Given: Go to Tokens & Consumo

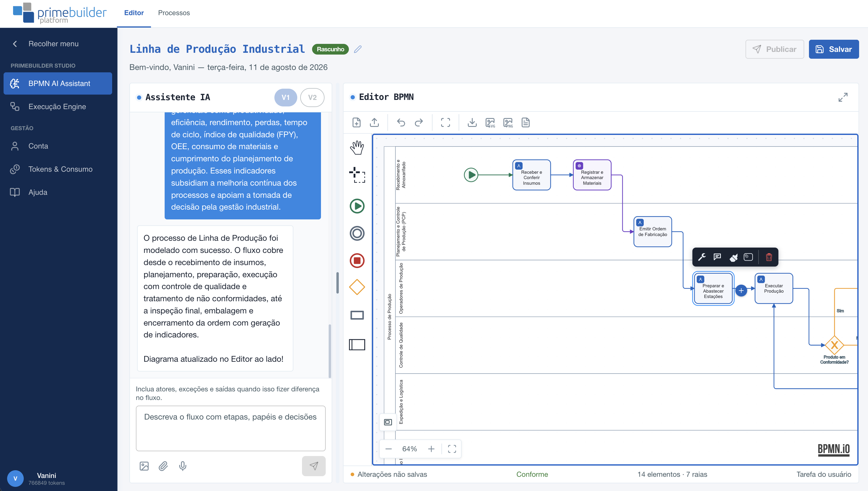Looking at the screenshot, I should coord(58,169).
